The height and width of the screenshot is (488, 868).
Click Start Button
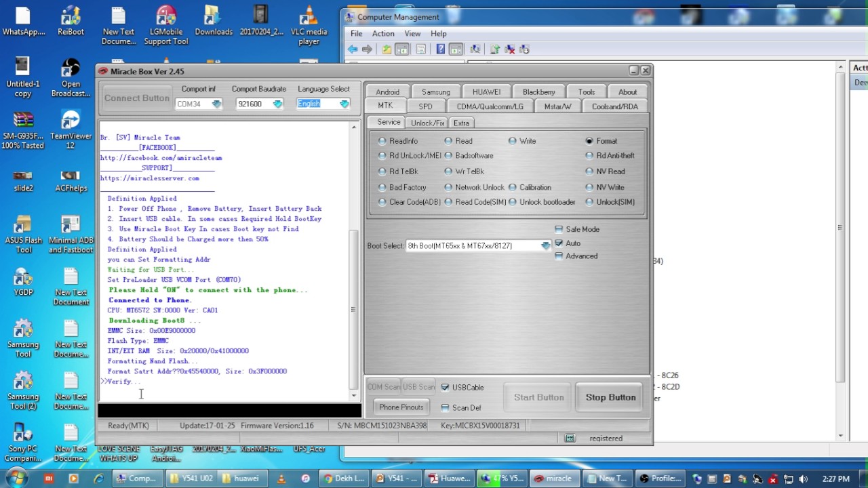[539, 397]
